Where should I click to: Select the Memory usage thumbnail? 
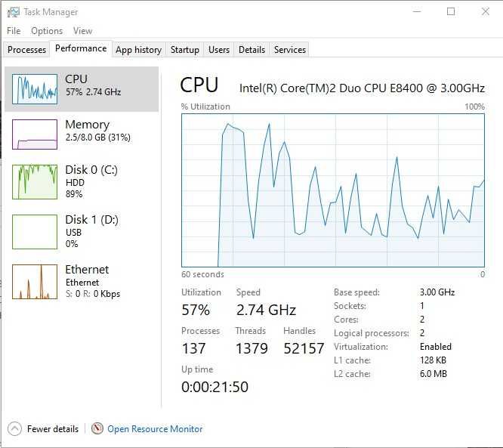pos(35,134)
